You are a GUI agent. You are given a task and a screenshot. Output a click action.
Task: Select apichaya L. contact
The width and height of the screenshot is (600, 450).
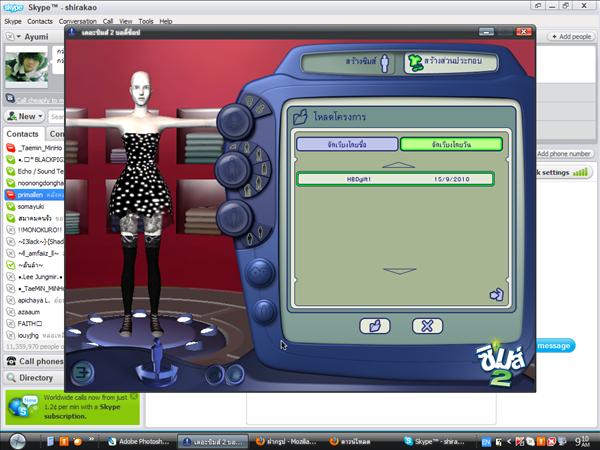(x=34, y=300)
